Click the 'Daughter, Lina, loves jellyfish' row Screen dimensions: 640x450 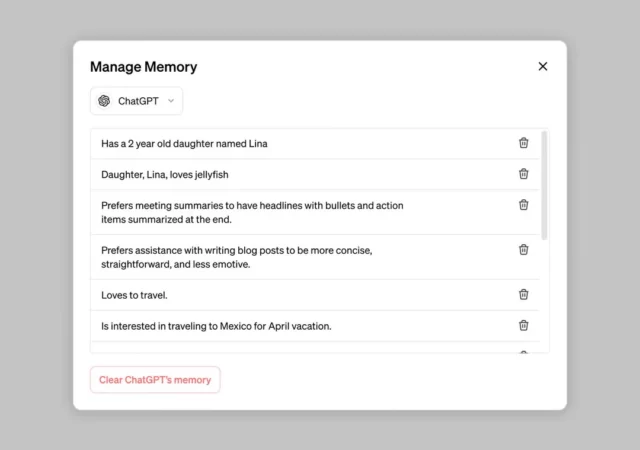tap(165, 175)
